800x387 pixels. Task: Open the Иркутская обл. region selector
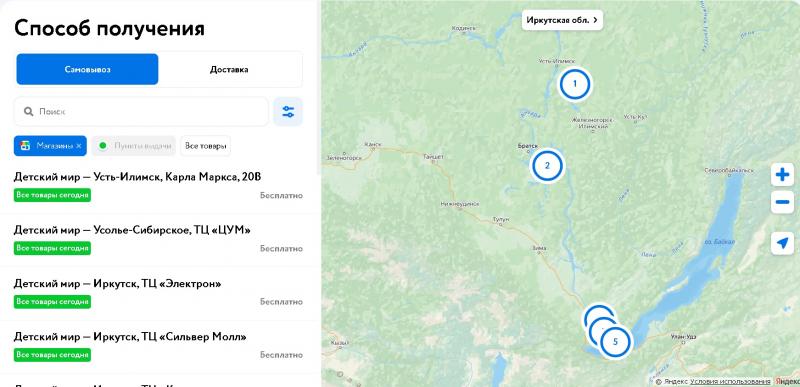point(562,20)
